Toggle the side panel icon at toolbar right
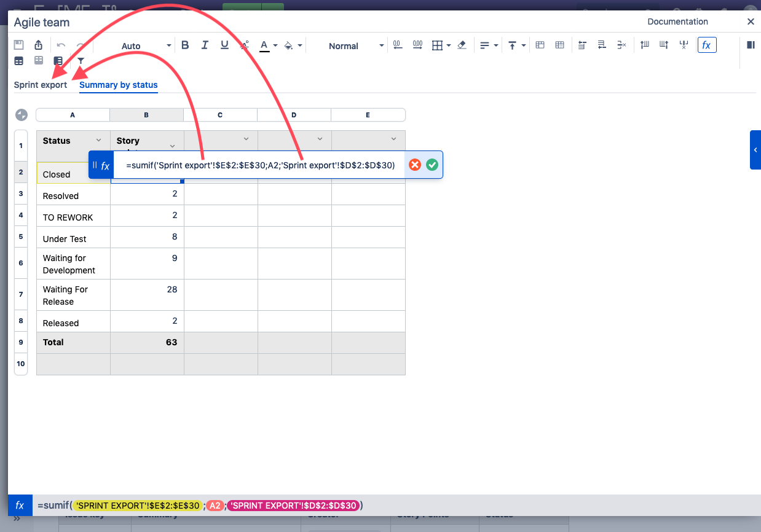The image size is (761, 532). (x=751, y=45)
